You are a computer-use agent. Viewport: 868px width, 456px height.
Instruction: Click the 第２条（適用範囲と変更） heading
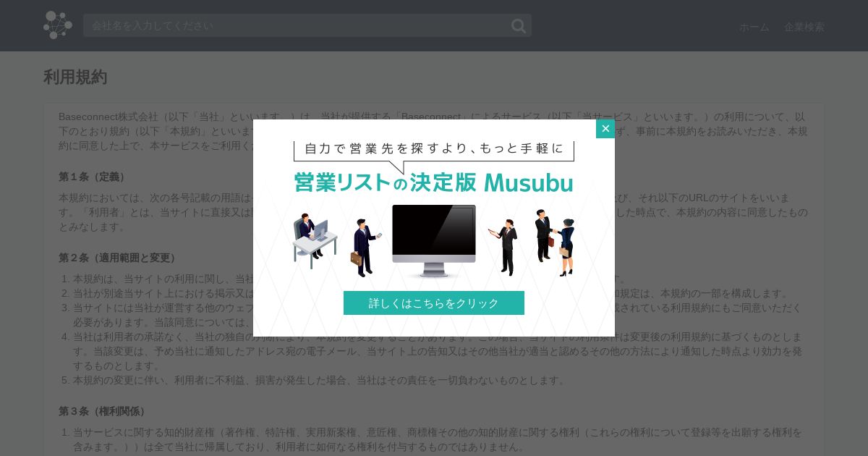click(119, 258)
